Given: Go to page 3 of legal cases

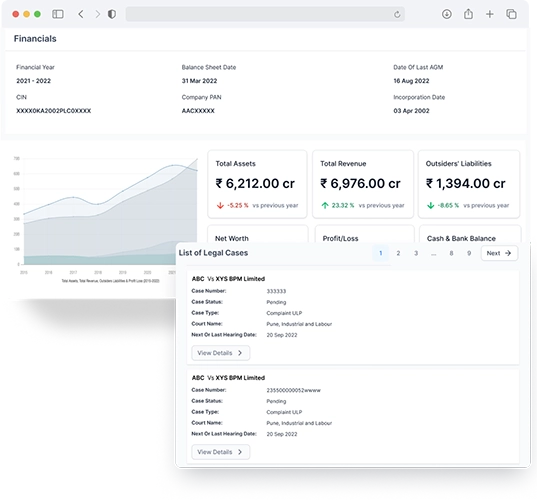Looking at the screenshot, I should tap(416, 253).
